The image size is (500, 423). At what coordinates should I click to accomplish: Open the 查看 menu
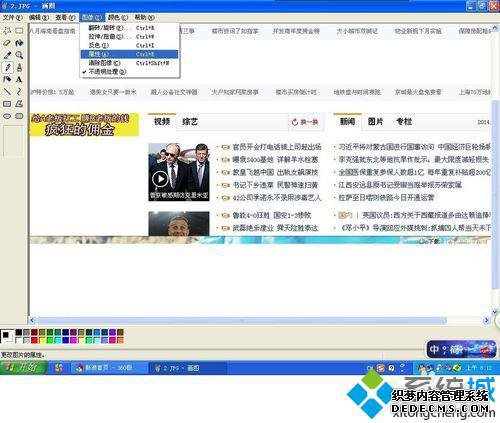(x=65, y=17)
